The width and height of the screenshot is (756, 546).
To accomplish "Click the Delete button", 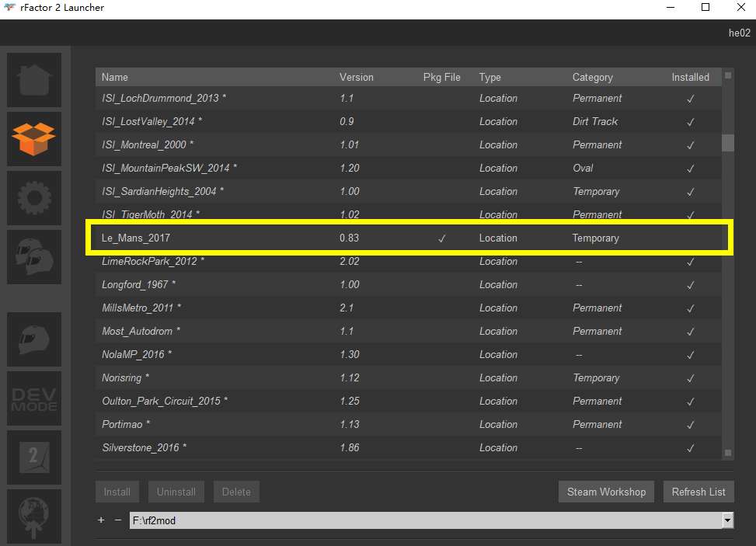I will pos(236,492).
